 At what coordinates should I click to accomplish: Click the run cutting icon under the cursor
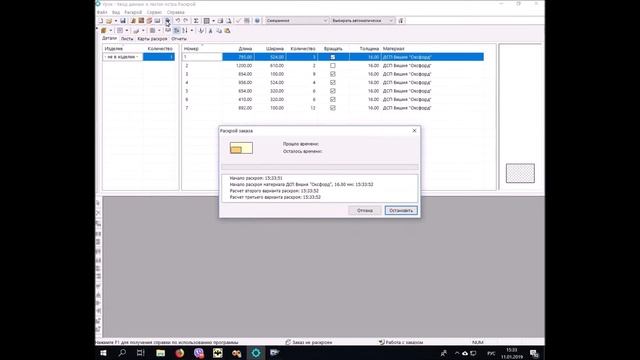coord(167,20)
